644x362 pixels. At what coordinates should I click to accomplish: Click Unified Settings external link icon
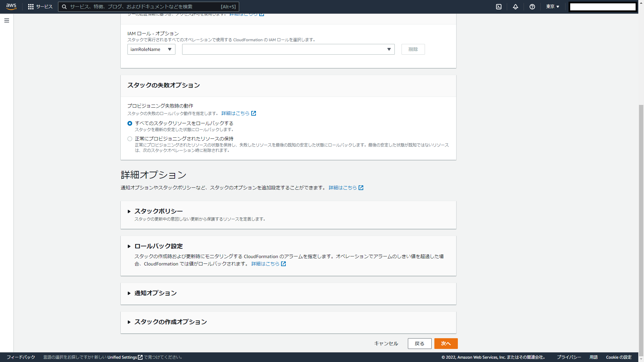(x=140, y=357)
